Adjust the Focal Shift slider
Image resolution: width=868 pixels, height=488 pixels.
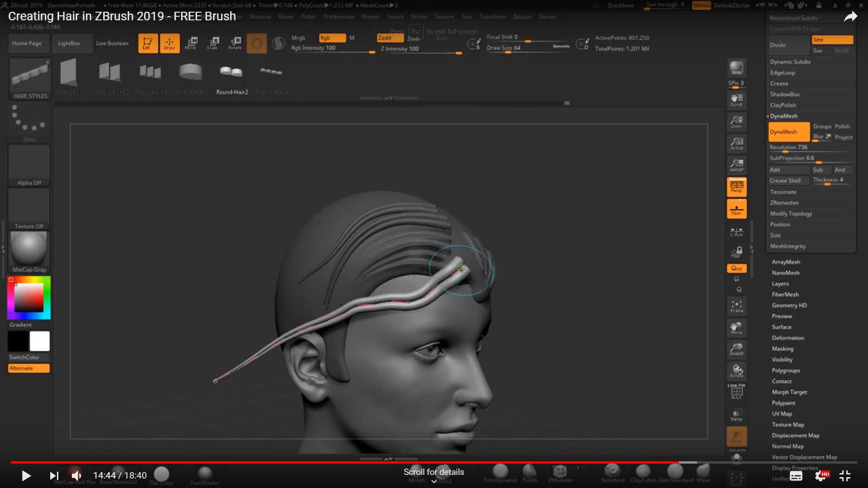pyautogui.click(x=528, y=38)
